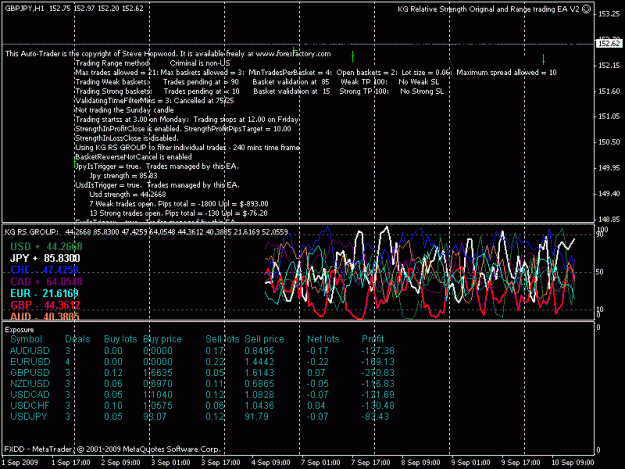Click the FXDD - MetaTrader copyright text
625x469 pixels.
point(112,449)
